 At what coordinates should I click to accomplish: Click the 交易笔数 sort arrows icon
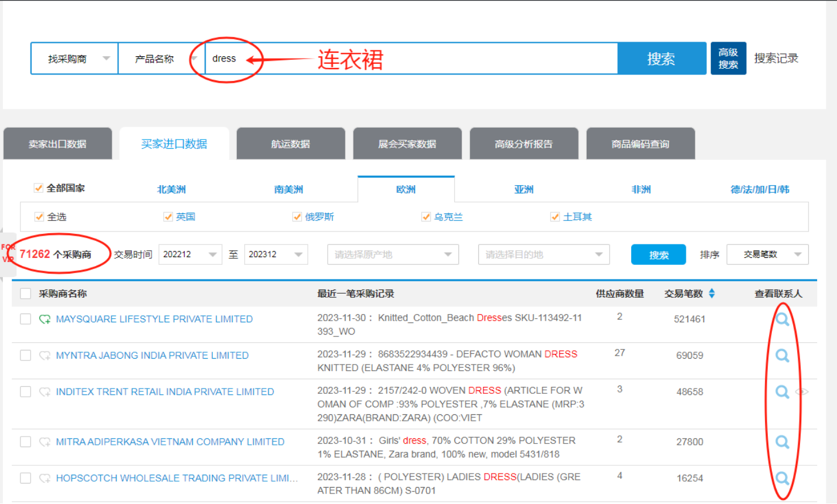(x=712, y=294)
